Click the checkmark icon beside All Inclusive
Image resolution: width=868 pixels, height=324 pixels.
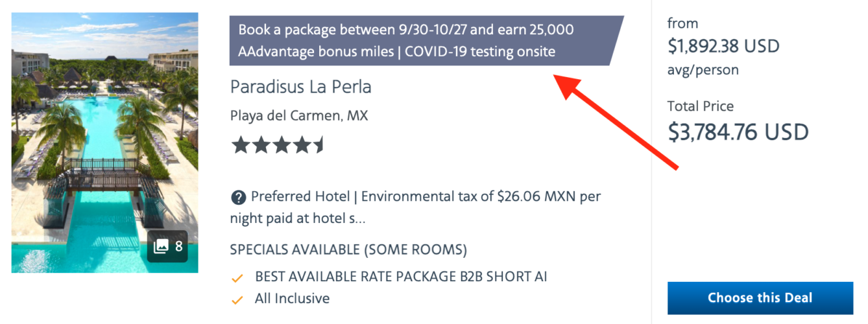(x=237, y=299)
